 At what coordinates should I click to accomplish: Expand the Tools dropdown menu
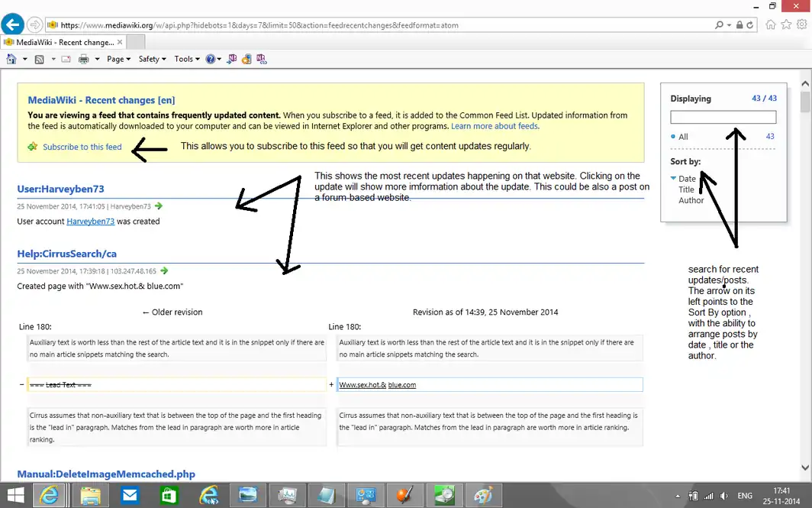pyautogui.click(x=186, y=59)
